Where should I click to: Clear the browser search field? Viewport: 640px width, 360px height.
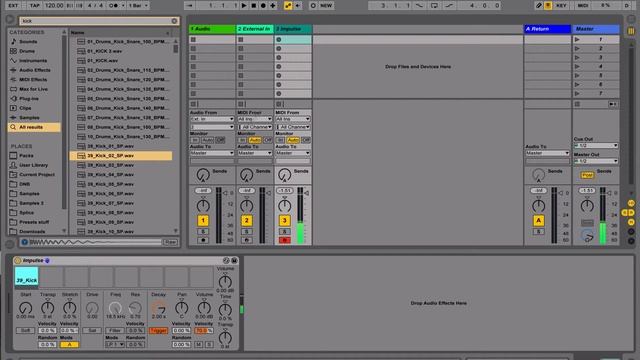coord(174,21)
